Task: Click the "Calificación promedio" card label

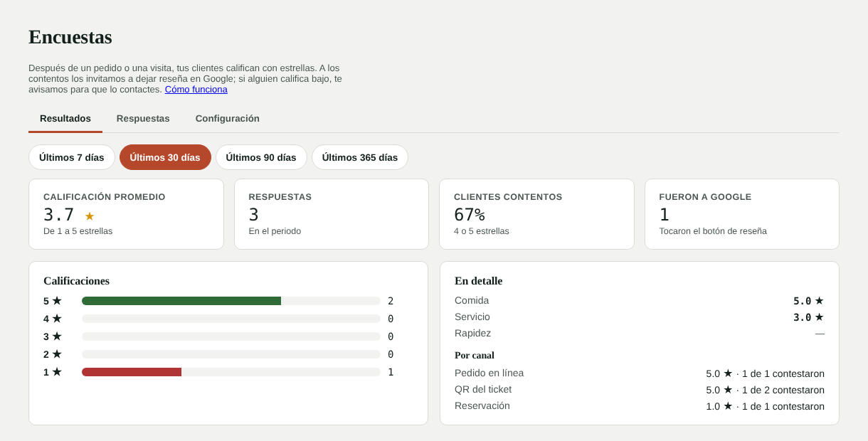Action: coord(105,197)
